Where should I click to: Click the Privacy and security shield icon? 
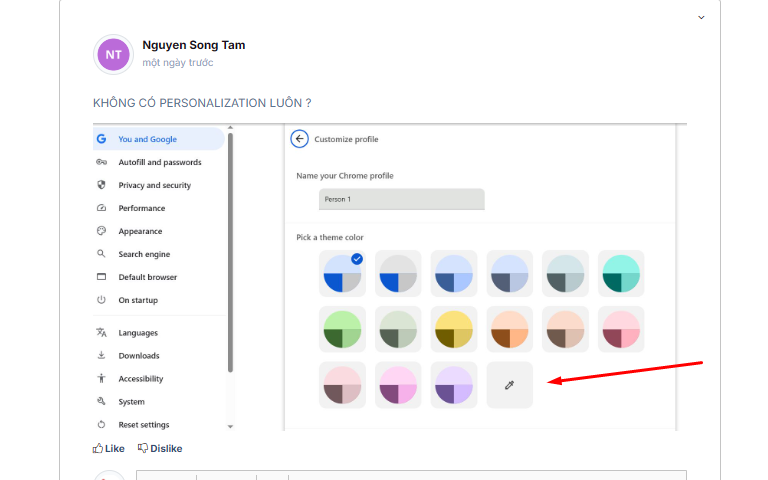coord(101,185)
